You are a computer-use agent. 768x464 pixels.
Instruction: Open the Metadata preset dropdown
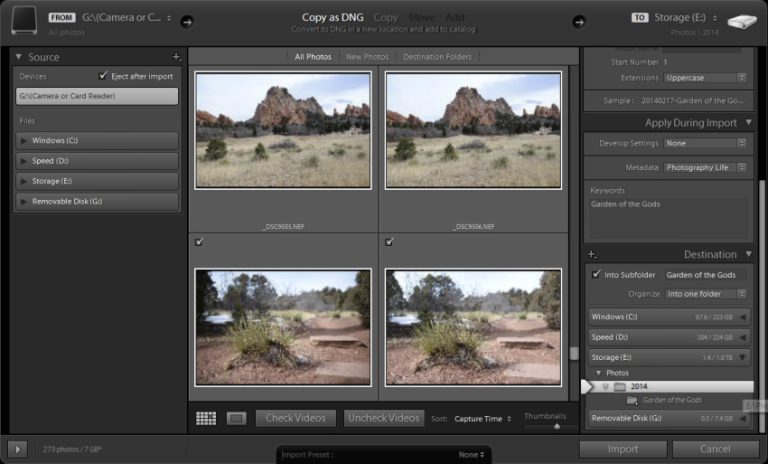coord(705,168)
